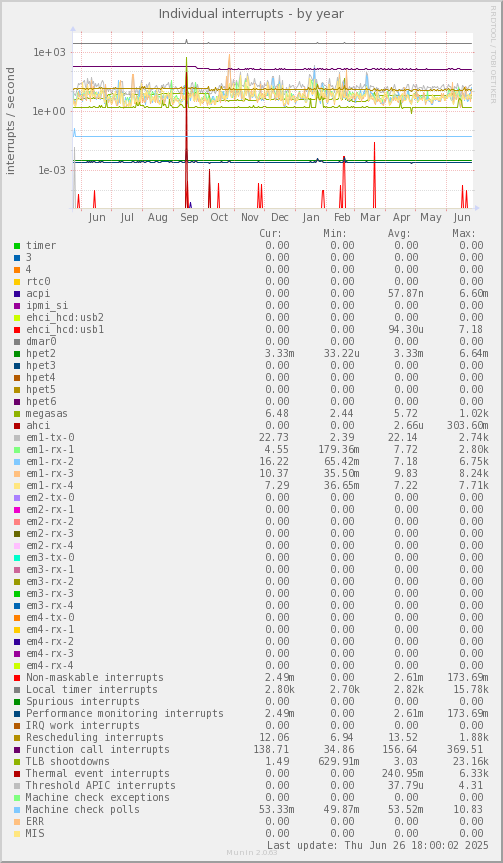Image resolution: width=503 pixels, height=863 pixels.
Task: Click the Function call interrupts purple swatch
Action: tap(17, 750)
